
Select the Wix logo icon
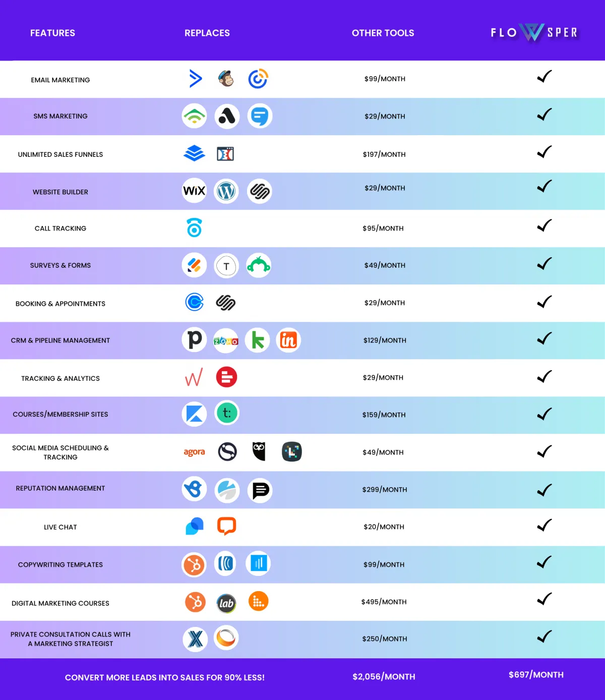(x=194, y=191)
